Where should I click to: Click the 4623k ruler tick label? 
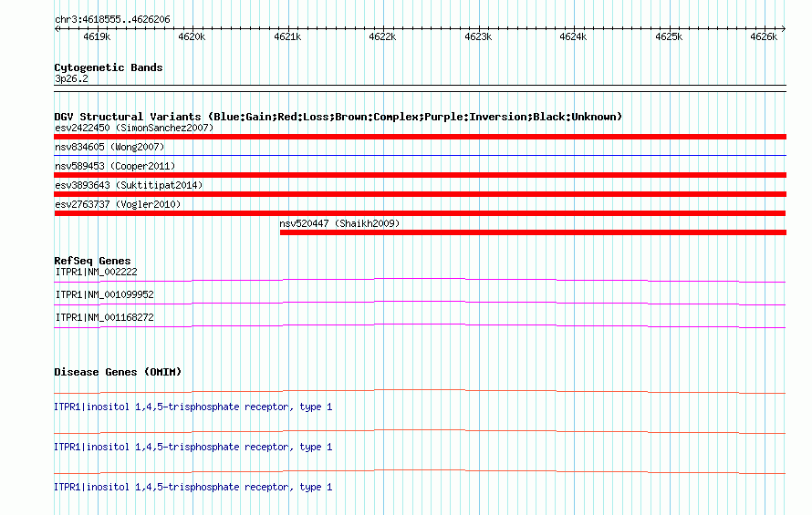pyautogui.click(x=478, y=36)
